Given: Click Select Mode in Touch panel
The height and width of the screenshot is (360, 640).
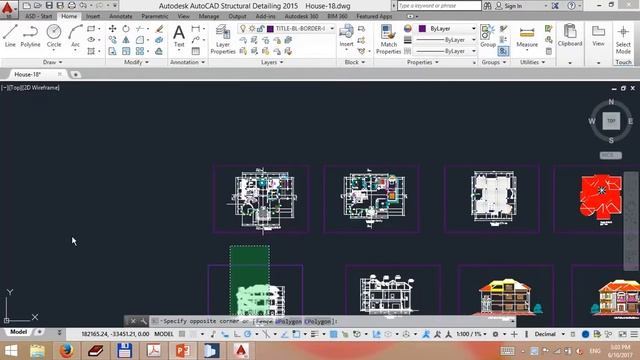Looking at the screenshot, I should pyautogui.click(x=623, y=39).
